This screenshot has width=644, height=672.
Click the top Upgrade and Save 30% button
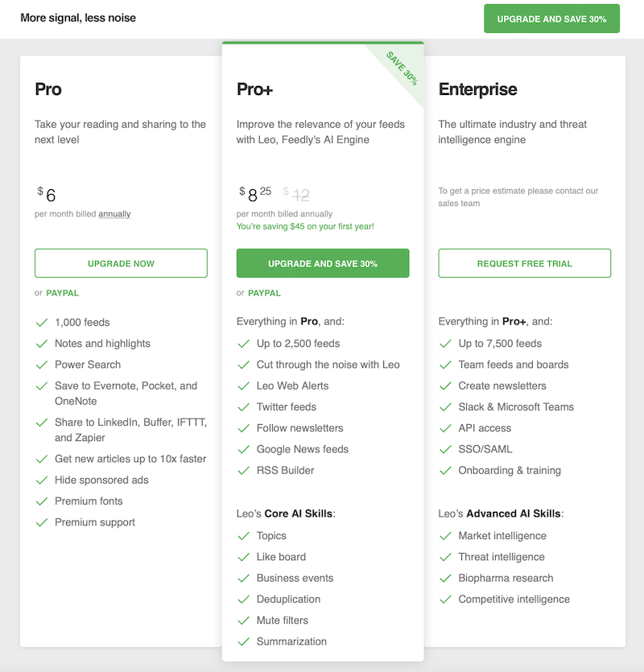[551, 19]
